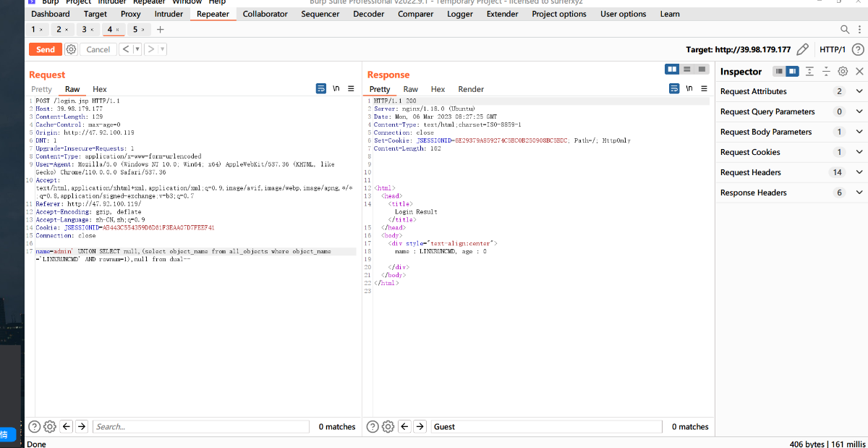
Task: Select the Response Render tab
Action: (x=471, y=89)
